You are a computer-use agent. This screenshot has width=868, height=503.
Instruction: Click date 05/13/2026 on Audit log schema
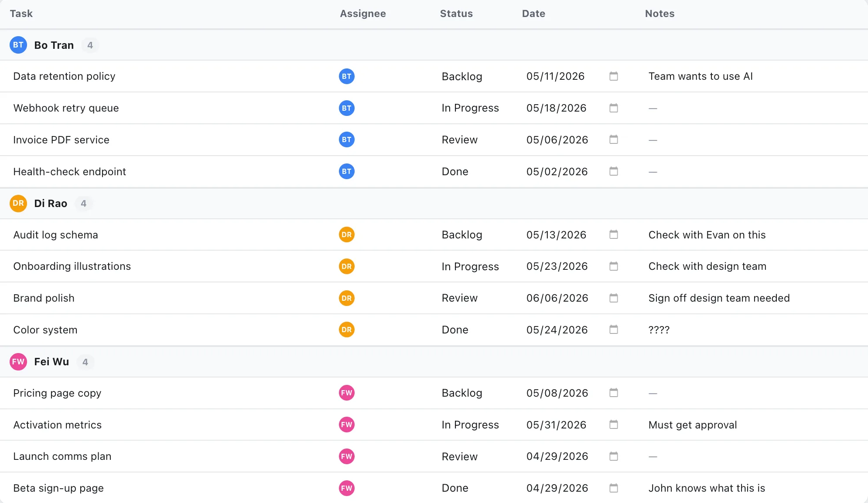[556, 235]
